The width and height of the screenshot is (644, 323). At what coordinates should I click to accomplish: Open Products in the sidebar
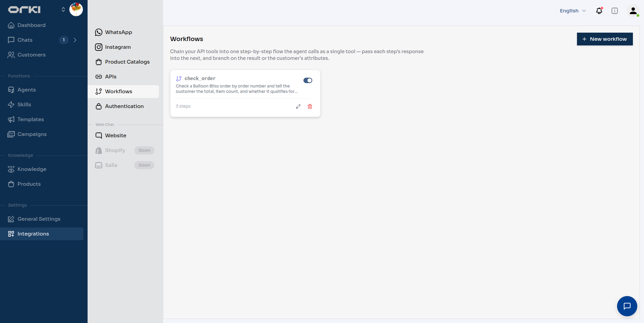click(x=42, y=184)
